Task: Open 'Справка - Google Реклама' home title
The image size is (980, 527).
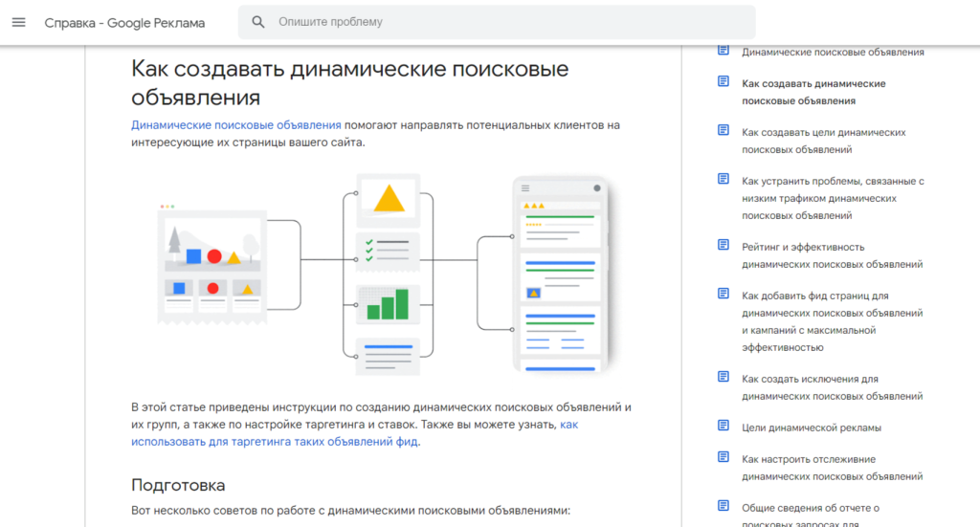Action: [x=124, y=23]
